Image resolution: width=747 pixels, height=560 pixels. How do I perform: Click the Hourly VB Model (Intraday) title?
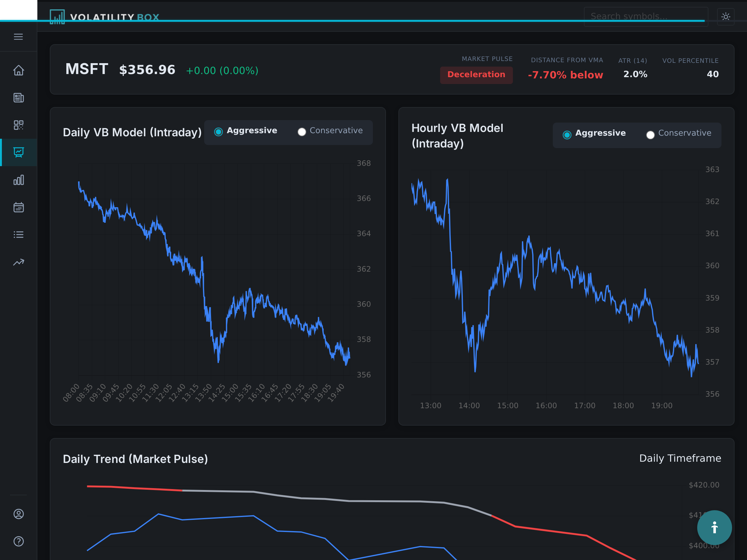[x=457, y=136]
